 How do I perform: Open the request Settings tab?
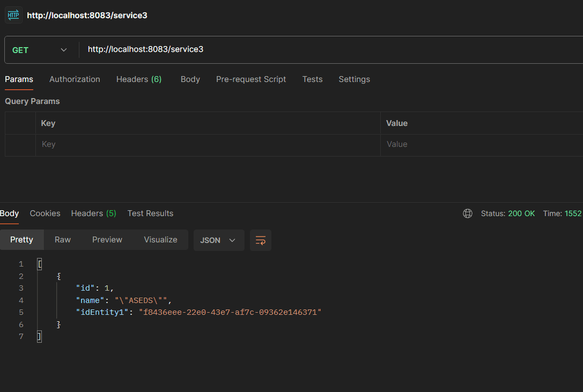354,79
